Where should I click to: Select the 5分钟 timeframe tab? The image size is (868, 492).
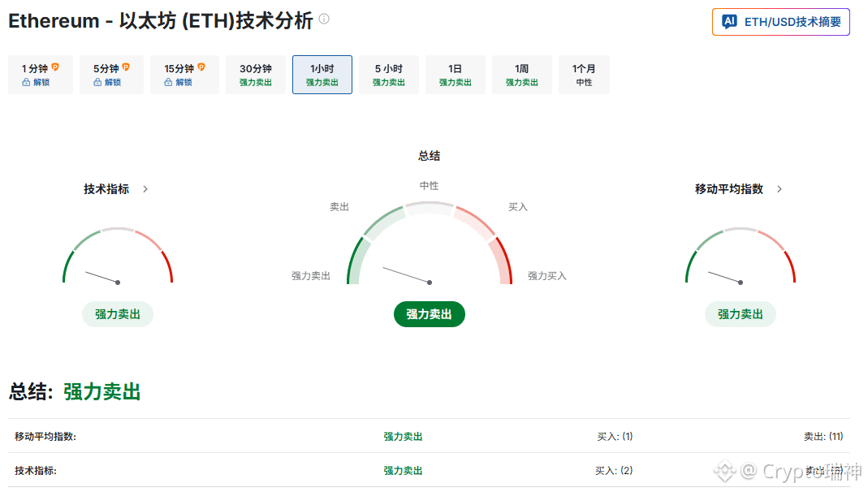[x=111, y=75]
